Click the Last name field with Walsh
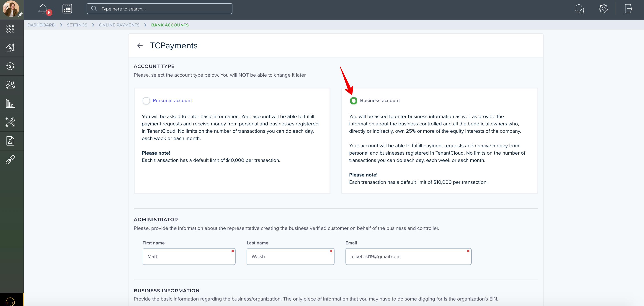This screenshot has width=644, height=306. point(290,257)
